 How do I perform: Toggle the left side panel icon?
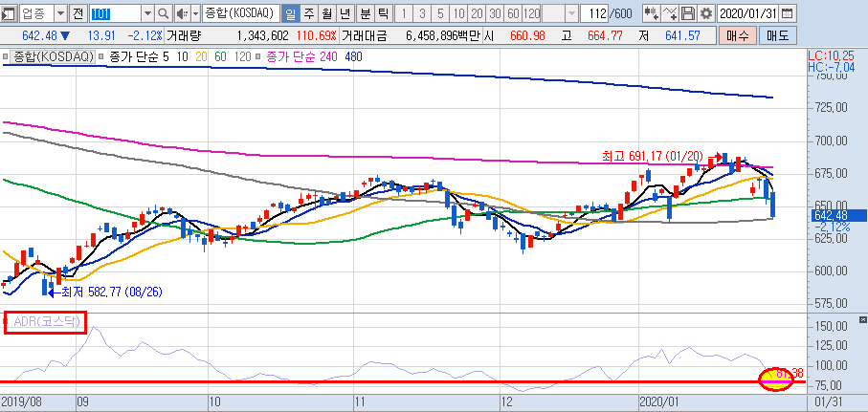click(x=10, y=12)
